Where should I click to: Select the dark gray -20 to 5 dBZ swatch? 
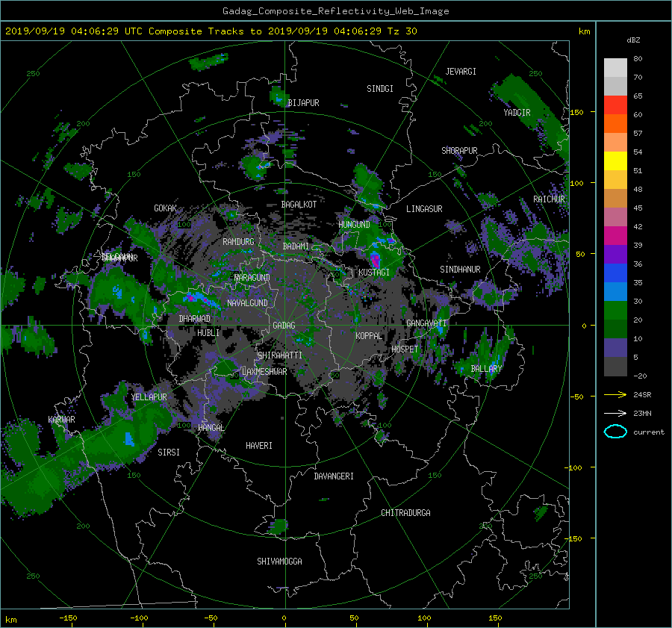click(x=615, y=367)
